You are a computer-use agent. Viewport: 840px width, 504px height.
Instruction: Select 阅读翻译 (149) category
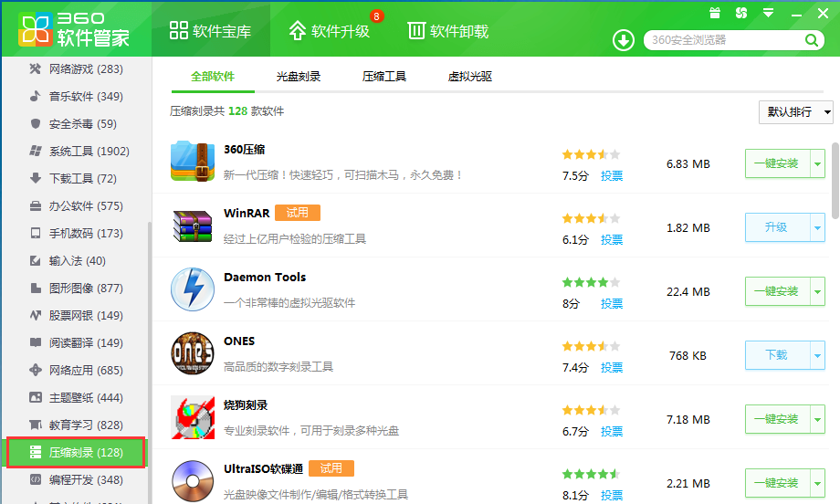(x=76, y=342)
